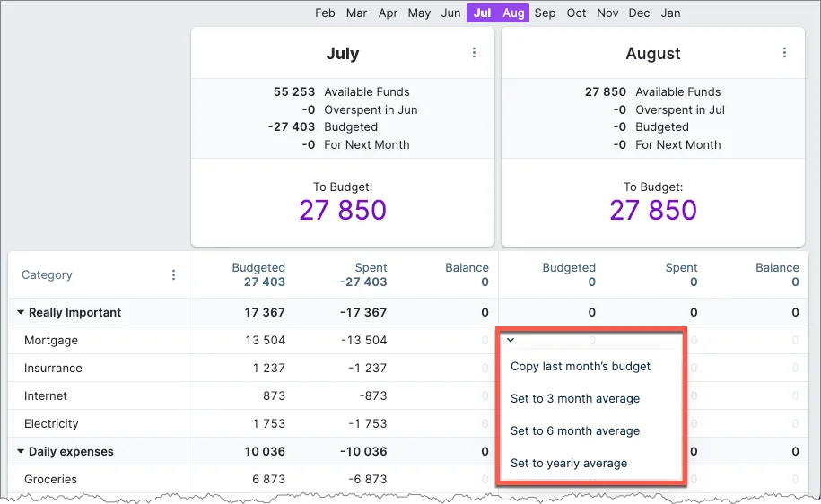
Task: Open the July month options menu
Action: tap(475, 53)
